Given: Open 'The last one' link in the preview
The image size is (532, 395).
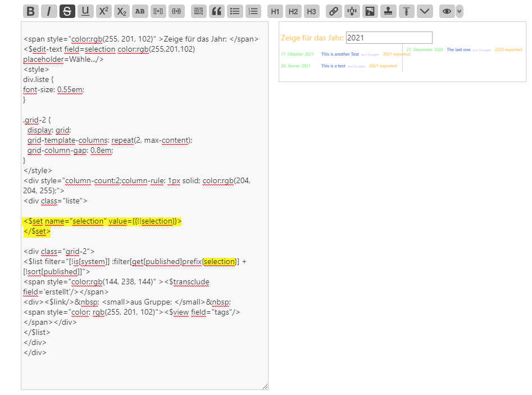Looking at the screenshot, I should pos(458,49).
